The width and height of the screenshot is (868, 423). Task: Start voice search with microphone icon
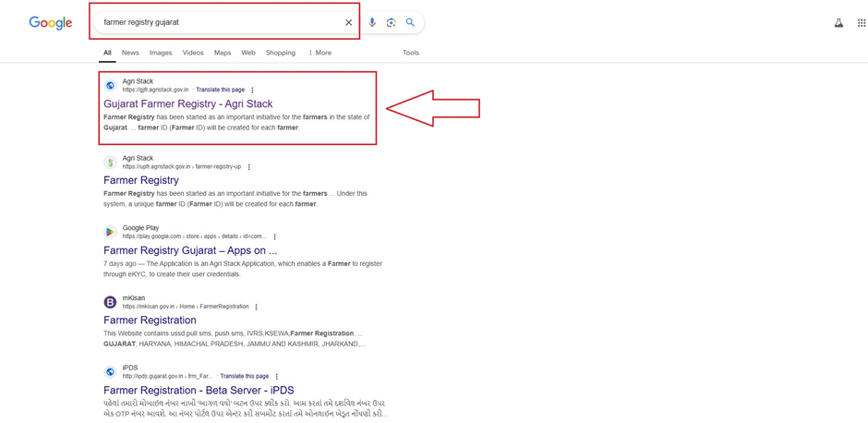pyautogui.click(x=372, y=23)
